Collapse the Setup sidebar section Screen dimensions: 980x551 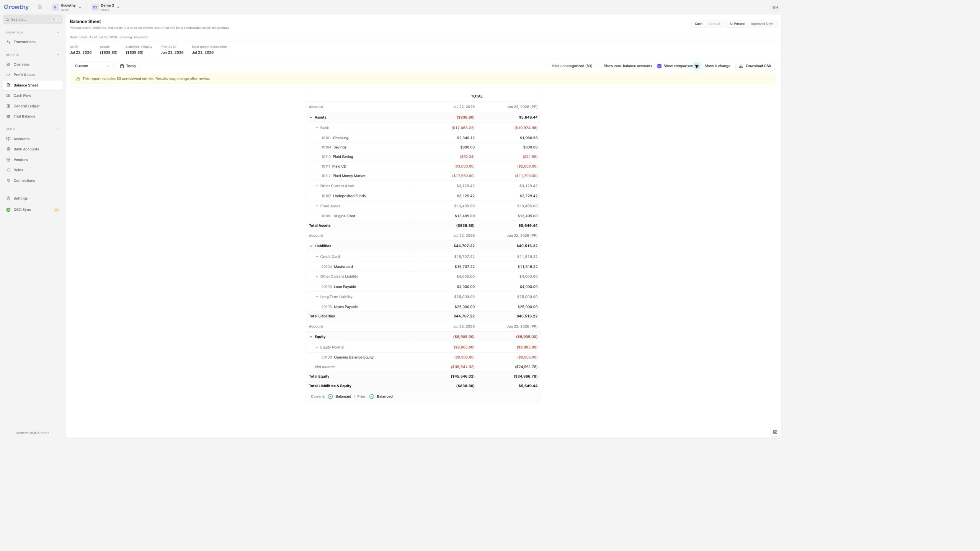58,129
